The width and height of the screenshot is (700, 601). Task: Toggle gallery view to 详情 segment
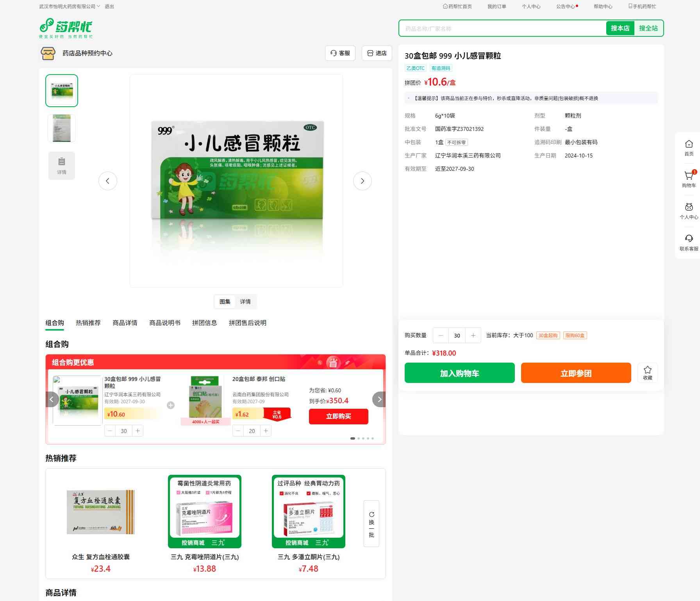click(x=245, y=302)
